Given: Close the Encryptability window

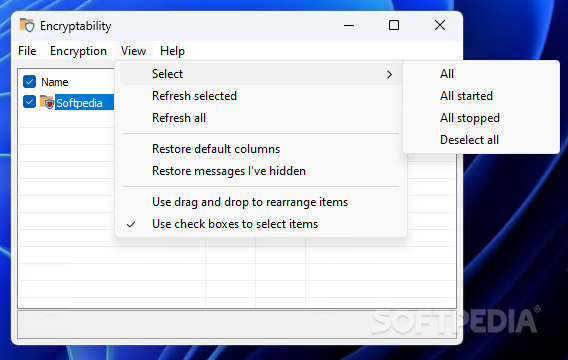Looking at the screenshot, I should click(x=440, y=25).
